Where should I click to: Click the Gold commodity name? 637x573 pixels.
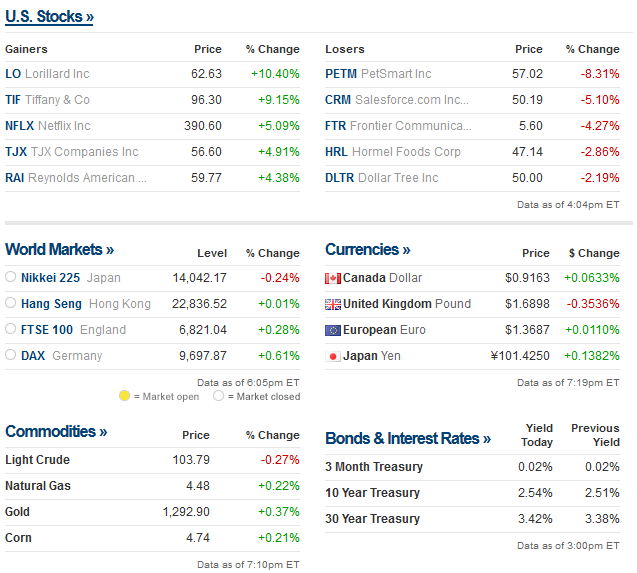coord(17,512)
